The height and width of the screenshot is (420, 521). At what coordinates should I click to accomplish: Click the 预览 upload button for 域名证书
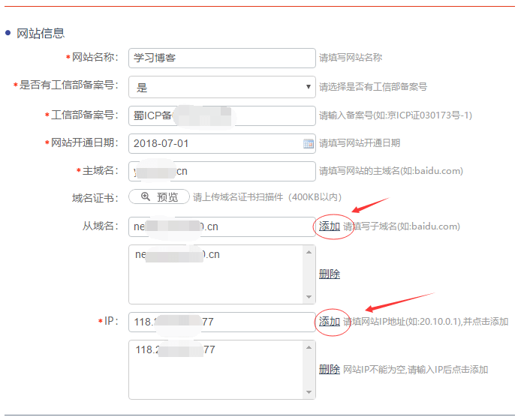tap(158, 197)
